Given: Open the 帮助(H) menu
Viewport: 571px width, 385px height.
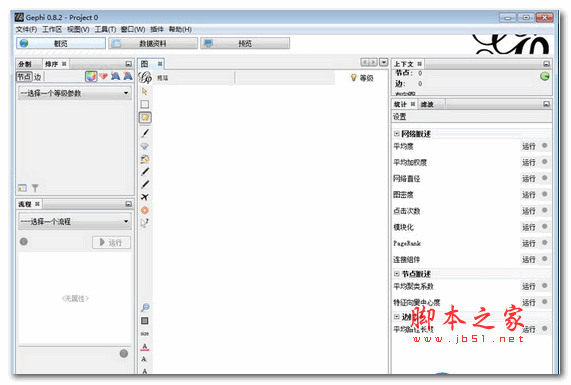Looking at the screenshot, I should (x=180, y=29).
